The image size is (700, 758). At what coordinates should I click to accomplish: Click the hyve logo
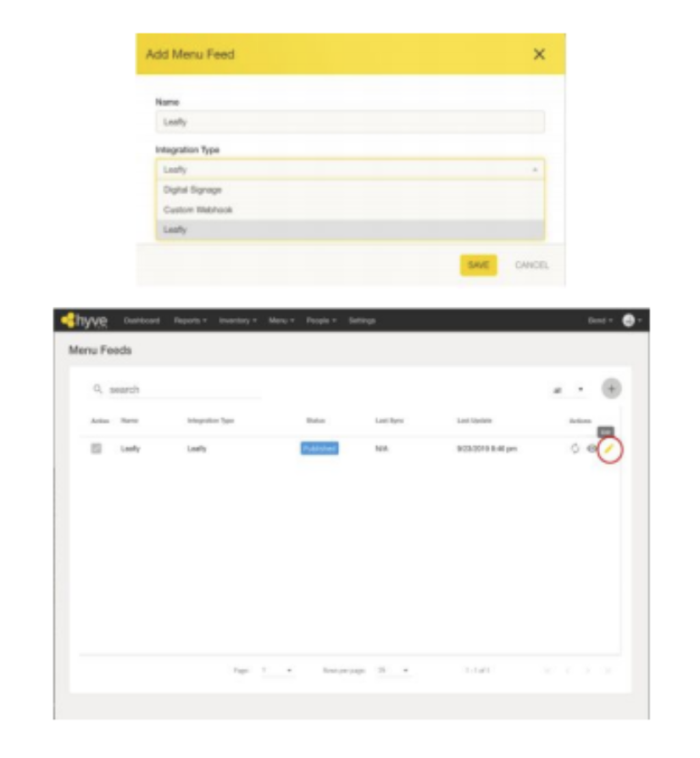(x=85, y=320)
